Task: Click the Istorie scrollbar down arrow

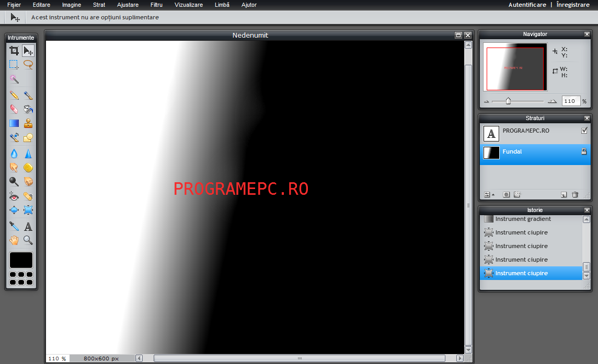Action: [586, 276]
